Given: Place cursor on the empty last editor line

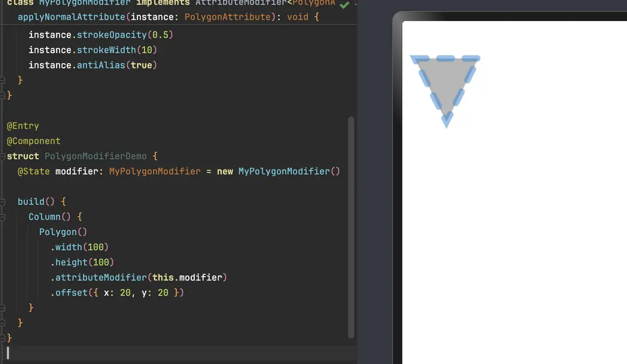Looking at the screenshot, I should [178, 353].
